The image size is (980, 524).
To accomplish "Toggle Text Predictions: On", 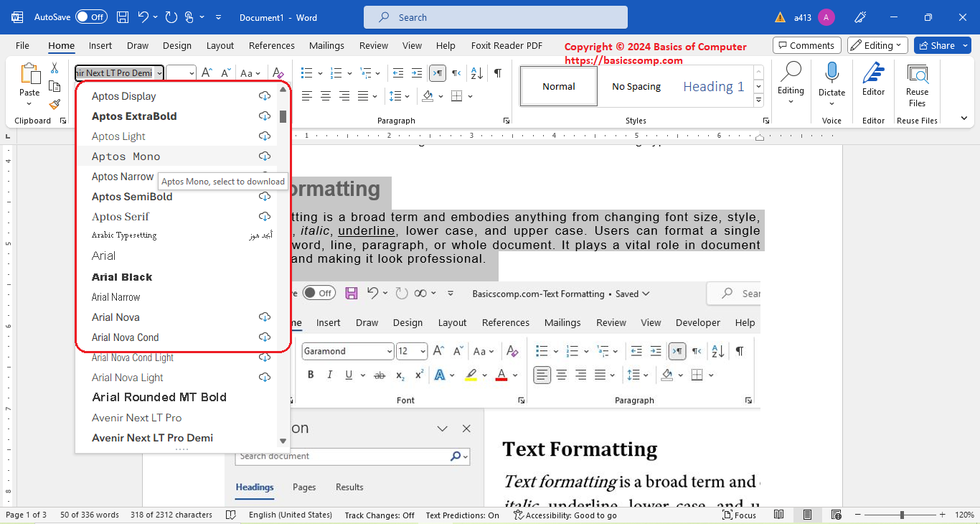I will (463, 515).
